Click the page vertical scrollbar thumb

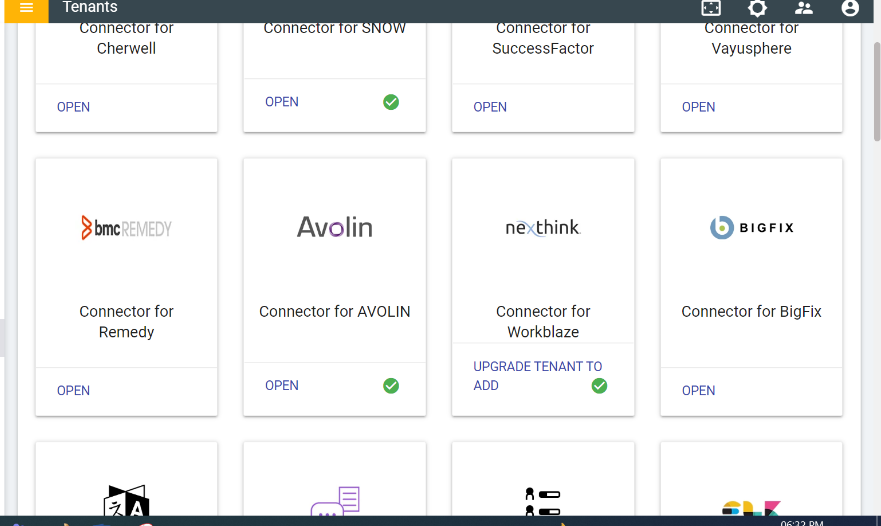(877, 92)
